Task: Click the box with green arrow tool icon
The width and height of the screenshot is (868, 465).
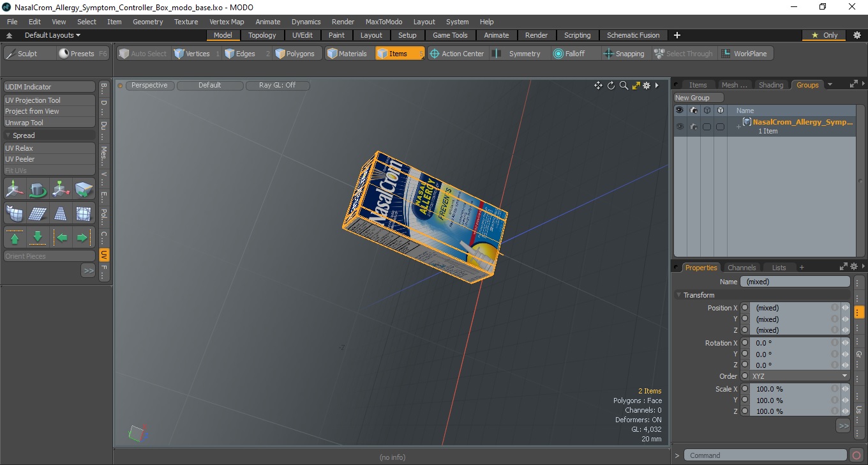Action: (84, 189)
